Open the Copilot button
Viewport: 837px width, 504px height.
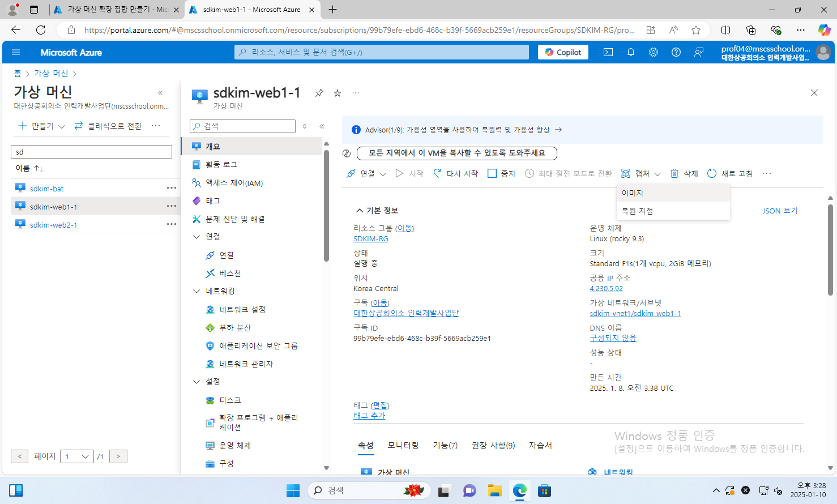(563, 52)
